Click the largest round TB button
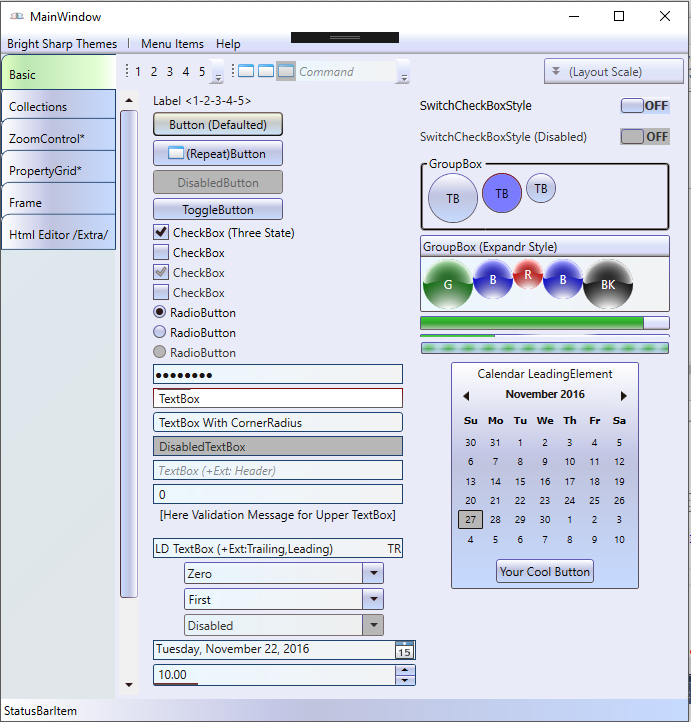Screen dimensions: 691x722 pos(452,198)
